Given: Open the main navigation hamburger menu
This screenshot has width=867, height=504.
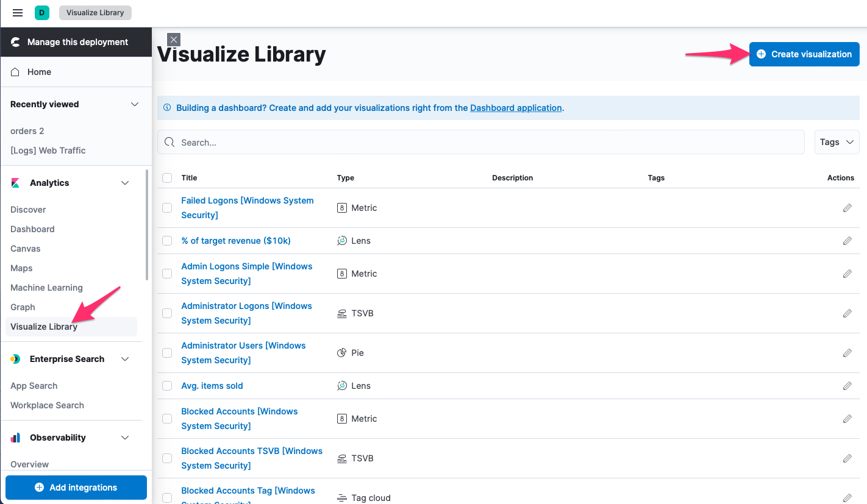Looking at the screenshot, I should click(x=17, y=12).
